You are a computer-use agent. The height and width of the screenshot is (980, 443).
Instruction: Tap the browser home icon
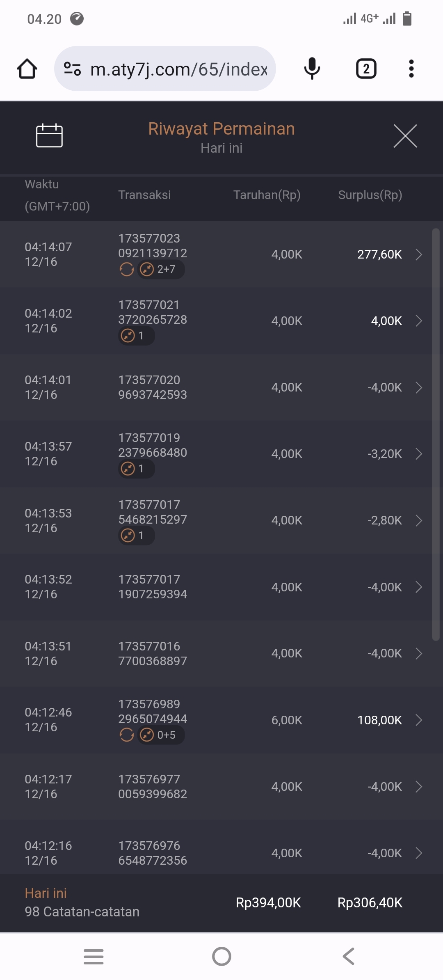(x=27, y=69)
